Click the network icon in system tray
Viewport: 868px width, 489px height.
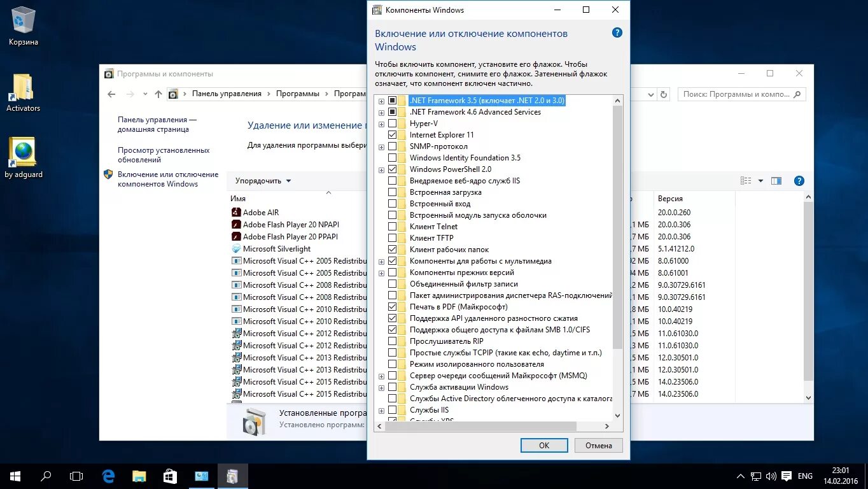click(756, 476)
